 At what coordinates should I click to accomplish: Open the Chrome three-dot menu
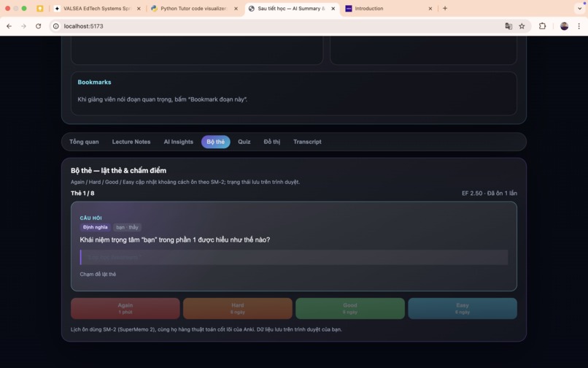tap(579, 26)
